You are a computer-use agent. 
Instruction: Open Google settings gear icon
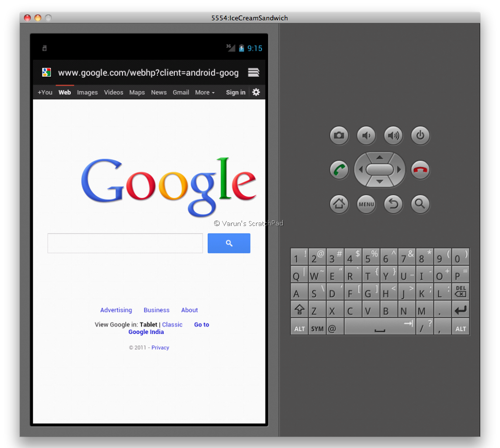(256, 92)
